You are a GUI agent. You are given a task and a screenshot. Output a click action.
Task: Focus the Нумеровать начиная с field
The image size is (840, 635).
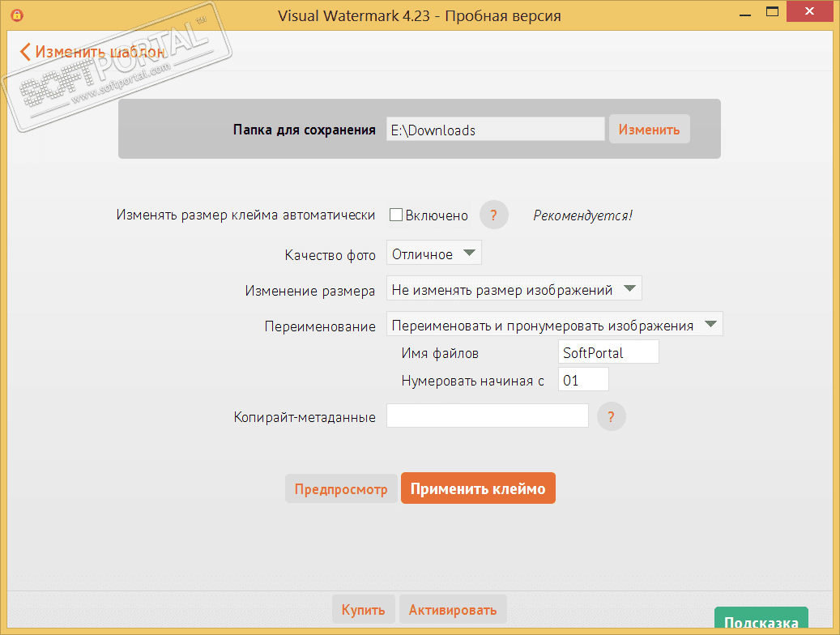(x=583, y=379)
